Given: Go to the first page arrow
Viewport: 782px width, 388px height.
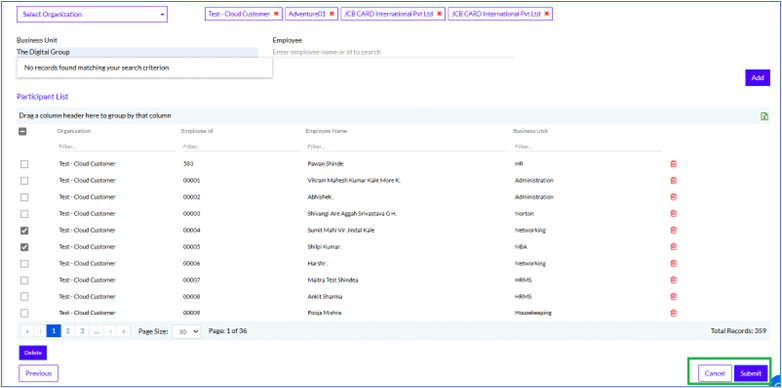Looking at the screenshot, I should coord(26,331).
